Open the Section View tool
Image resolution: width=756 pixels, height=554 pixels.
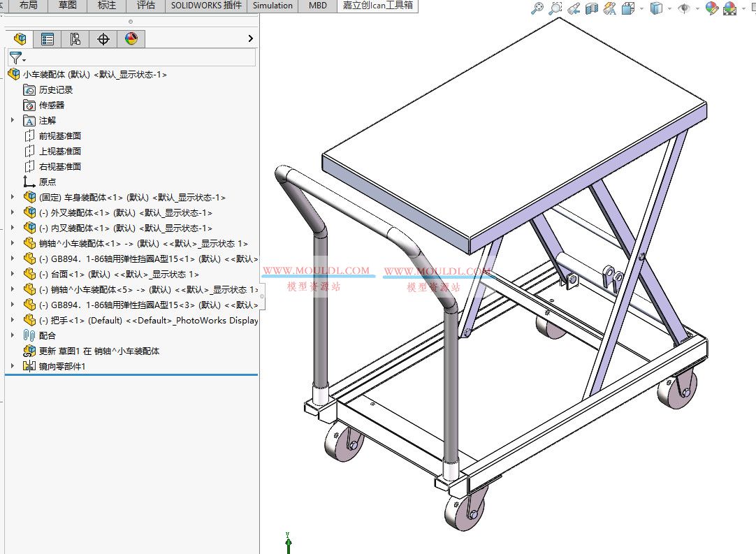coord(592,8)
